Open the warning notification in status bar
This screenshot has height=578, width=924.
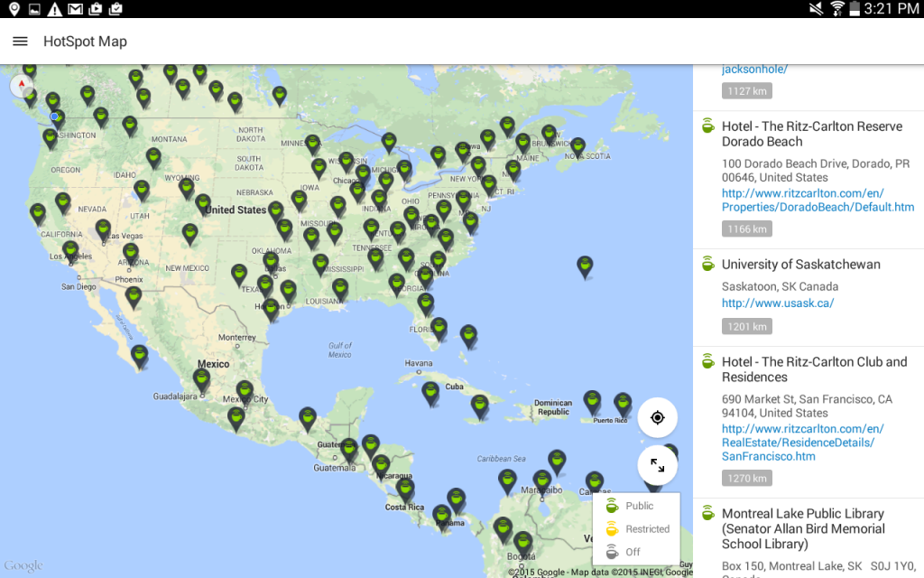(x=54, y=9)
